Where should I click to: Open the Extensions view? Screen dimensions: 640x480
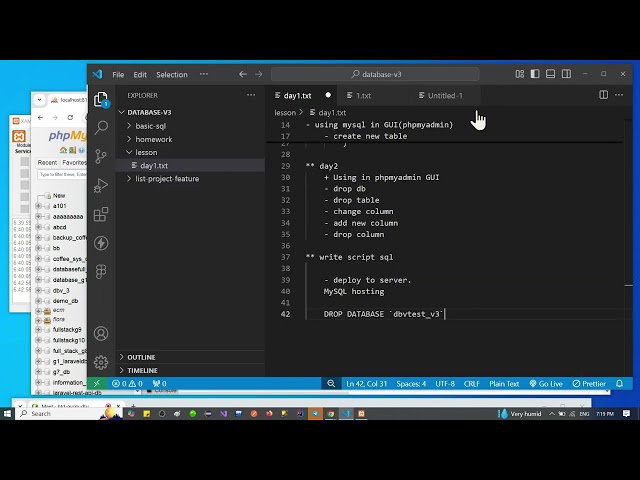pos(101,214)
